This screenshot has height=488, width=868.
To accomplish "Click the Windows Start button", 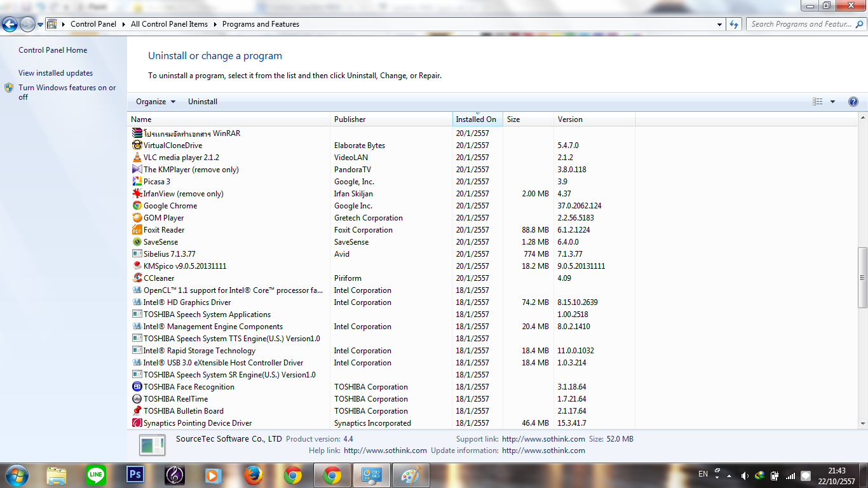I will [x=16, y=475].
